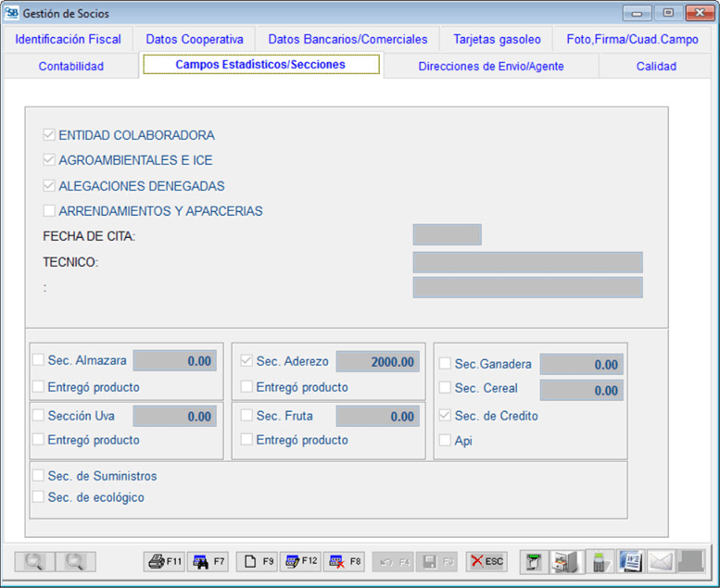
Task: Click the F4 undo button
Action: (393, 561)
